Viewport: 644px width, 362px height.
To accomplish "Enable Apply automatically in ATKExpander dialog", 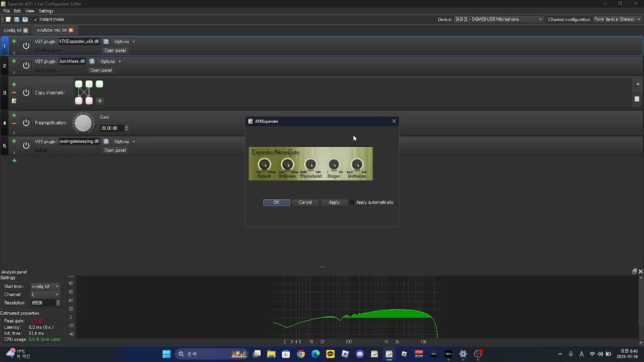I will coord(352,203).
